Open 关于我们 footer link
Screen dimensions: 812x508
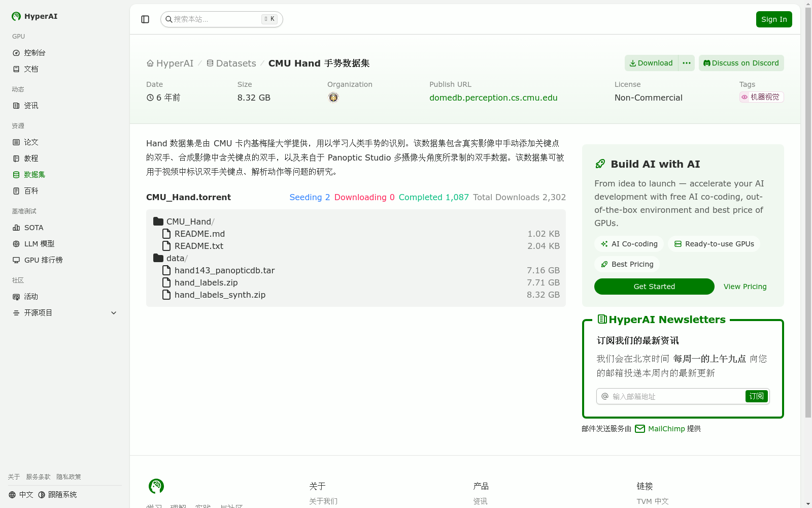pyautogui.click(x=323, y=501)
